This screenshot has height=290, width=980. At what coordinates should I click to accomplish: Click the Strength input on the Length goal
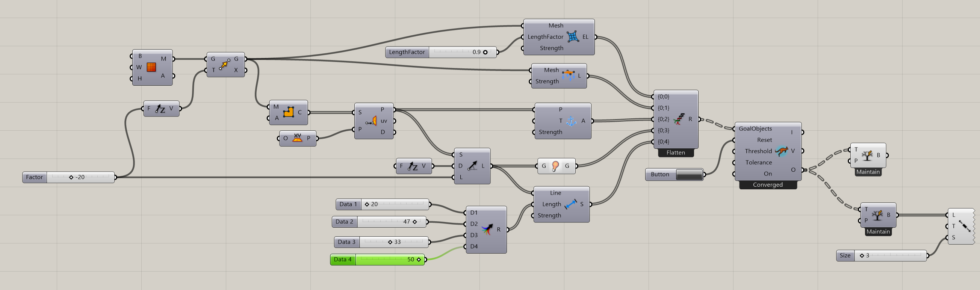click(549, 216)
